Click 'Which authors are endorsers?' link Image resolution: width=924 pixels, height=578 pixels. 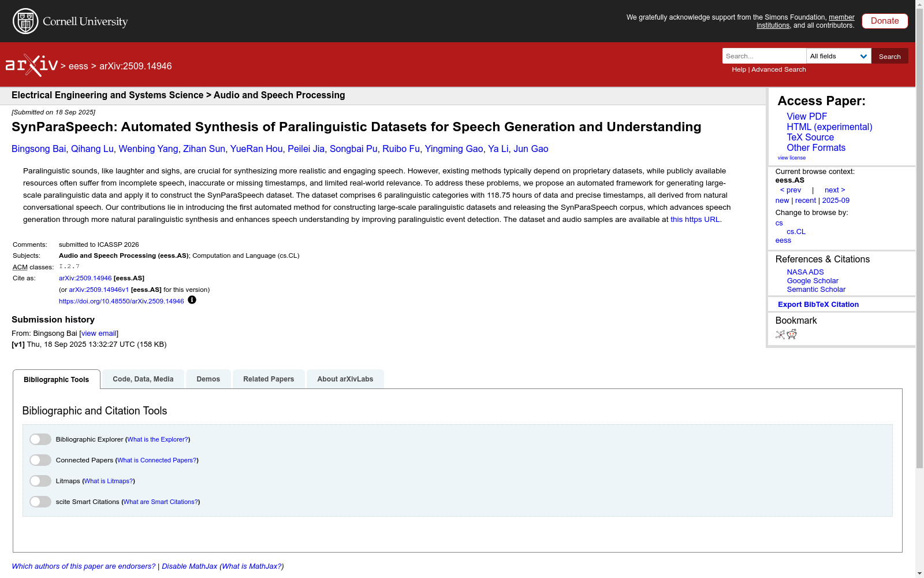coord(84,566)
